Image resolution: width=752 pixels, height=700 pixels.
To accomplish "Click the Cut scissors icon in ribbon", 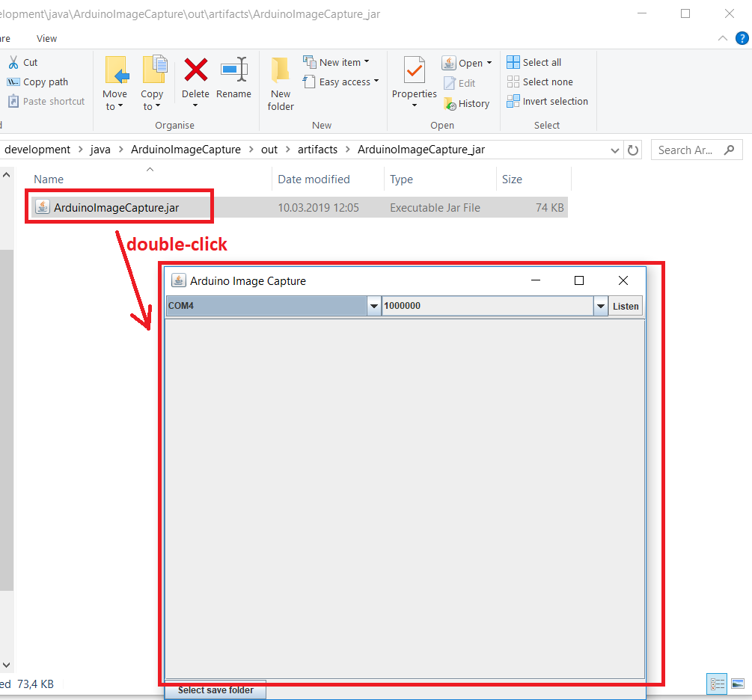I will (13, 62).
